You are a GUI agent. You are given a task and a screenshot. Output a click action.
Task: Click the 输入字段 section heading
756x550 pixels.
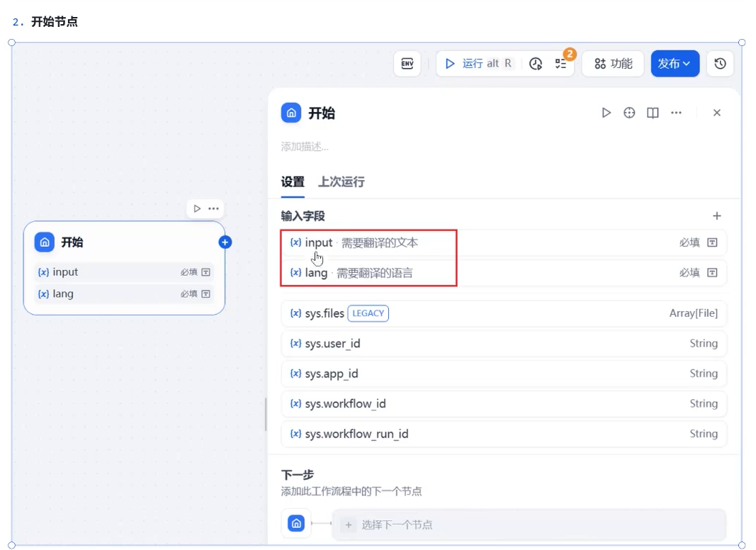coord(303,216)
